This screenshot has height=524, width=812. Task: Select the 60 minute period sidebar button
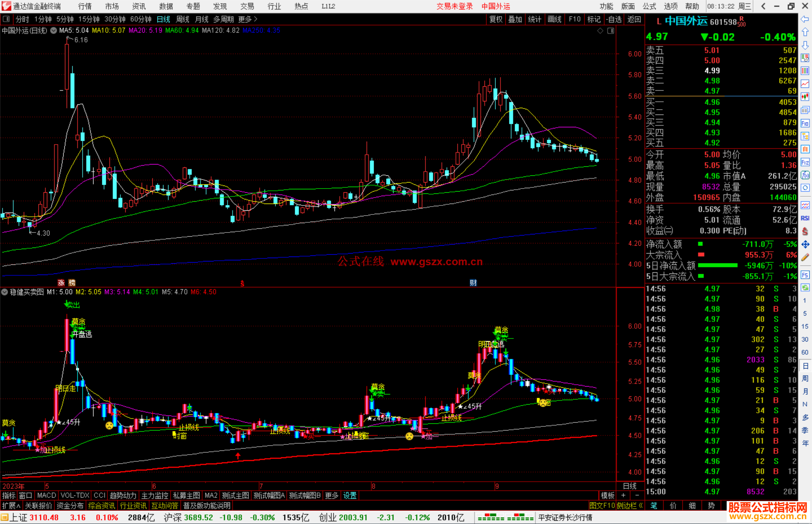tap(805, 352)
